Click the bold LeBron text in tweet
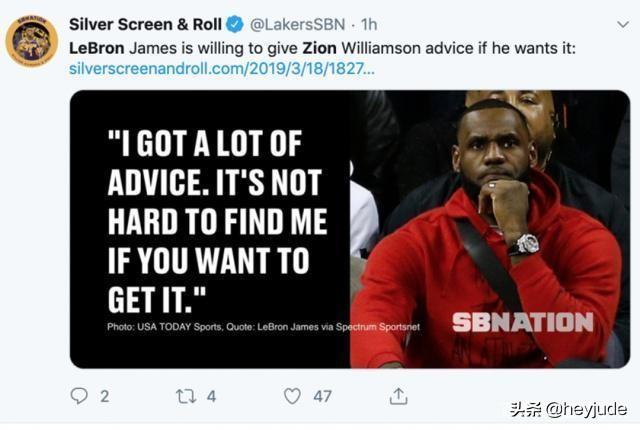This screenshot has width=640, height=430. tap(99, 46)
